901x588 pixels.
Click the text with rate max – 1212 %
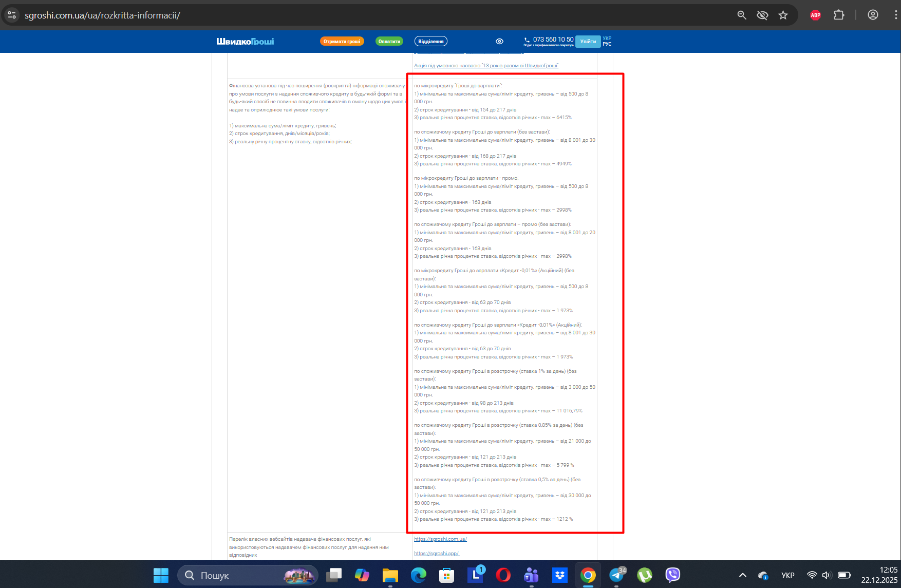coord(494,519)
